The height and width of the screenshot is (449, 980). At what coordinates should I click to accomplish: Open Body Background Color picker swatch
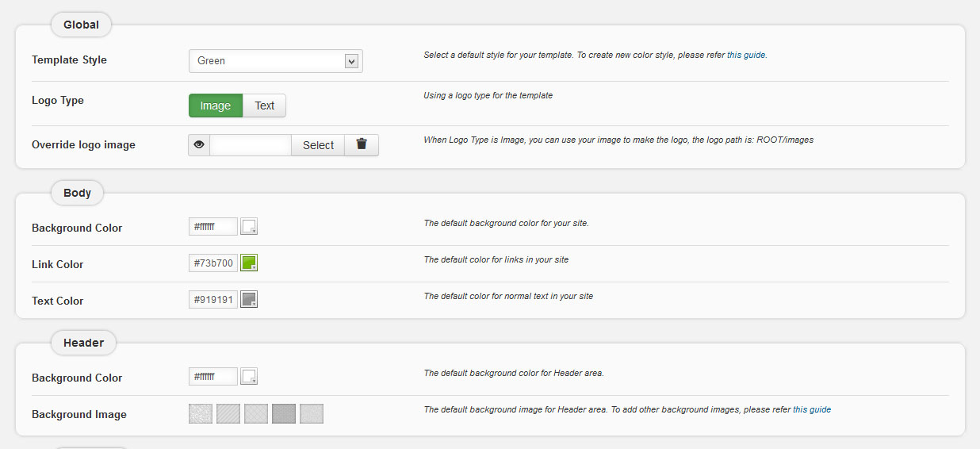tap(249, 227)
